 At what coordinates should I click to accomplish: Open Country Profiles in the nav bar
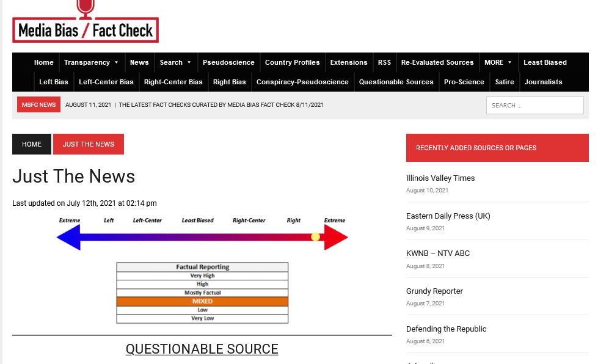pyautogui.click(x=292, y=62)
